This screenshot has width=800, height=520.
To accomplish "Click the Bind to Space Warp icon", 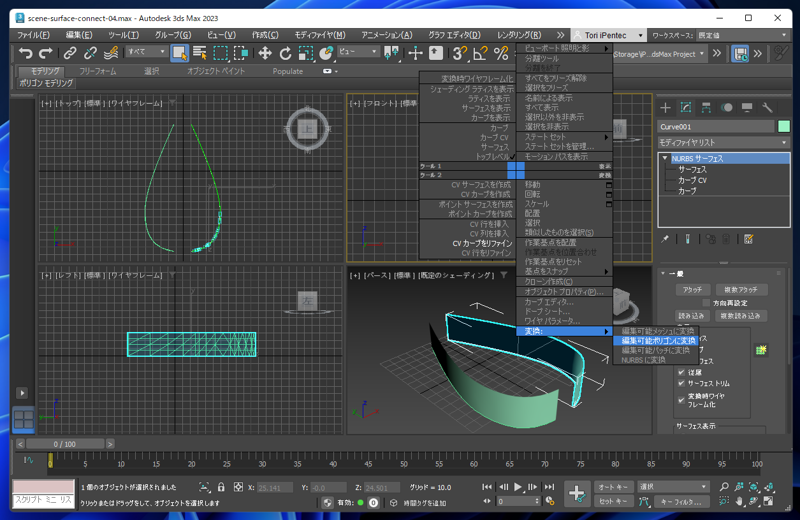I will pos(111,53).
